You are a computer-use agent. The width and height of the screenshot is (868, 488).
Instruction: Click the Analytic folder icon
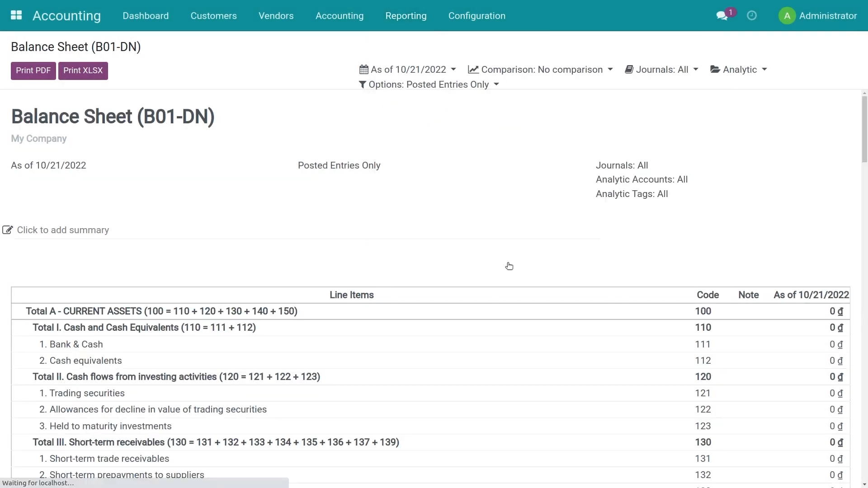(715, 70)
